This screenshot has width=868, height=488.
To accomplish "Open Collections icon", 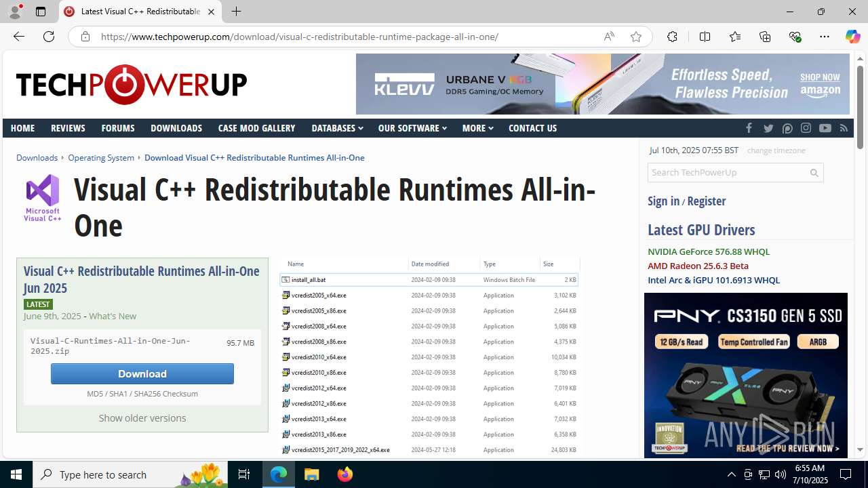I will pyautogui.click(x=765, y=37).
